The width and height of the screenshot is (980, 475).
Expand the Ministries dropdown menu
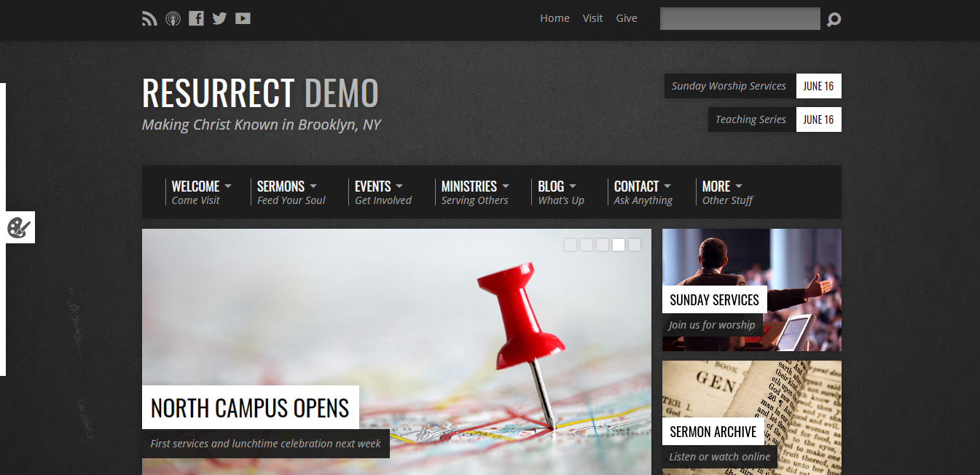474,187
